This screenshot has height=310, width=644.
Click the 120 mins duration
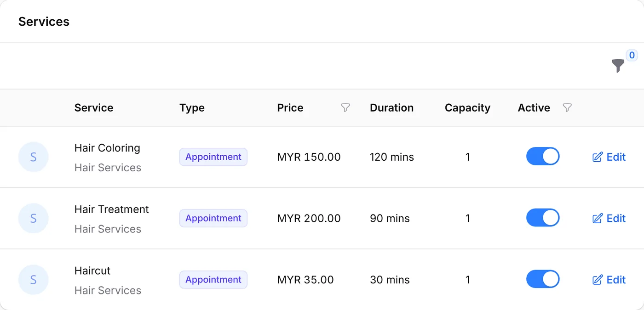coord(392,157)
